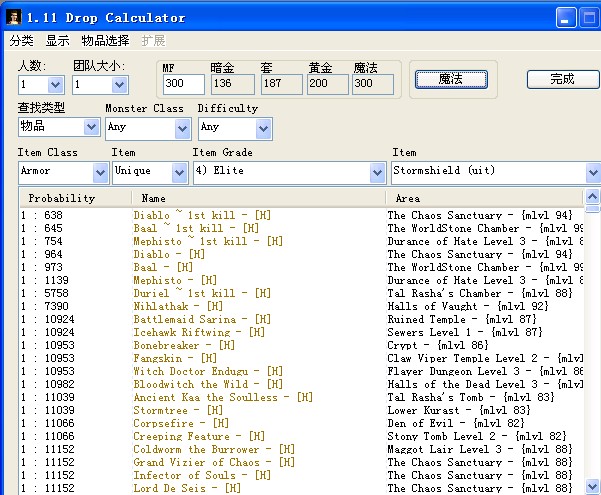
Task: Select the Grand Vizier of Chaos row
Action: click(301, 463)
